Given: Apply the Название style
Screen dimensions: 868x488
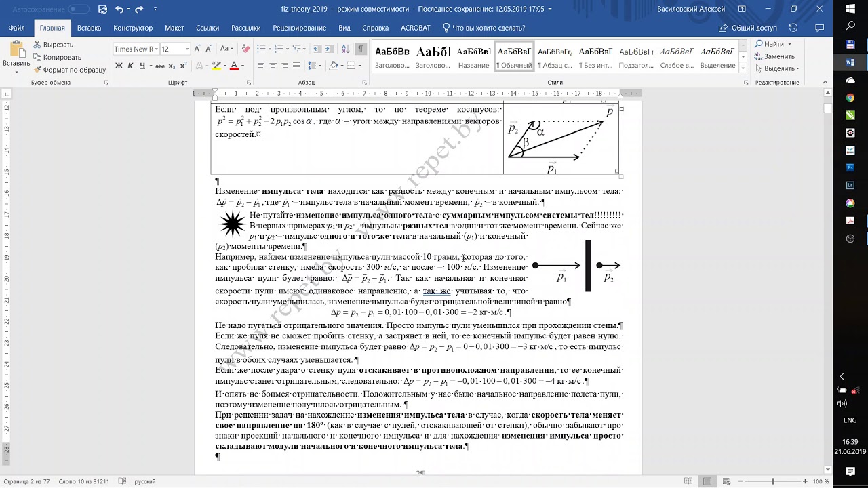Looking at the screenshot, I should tap(473, 57).
